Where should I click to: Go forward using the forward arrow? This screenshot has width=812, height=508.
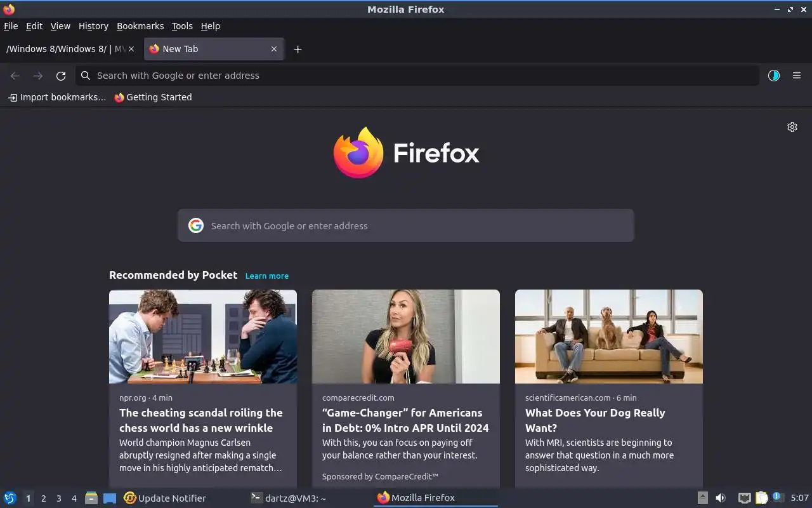38,76
